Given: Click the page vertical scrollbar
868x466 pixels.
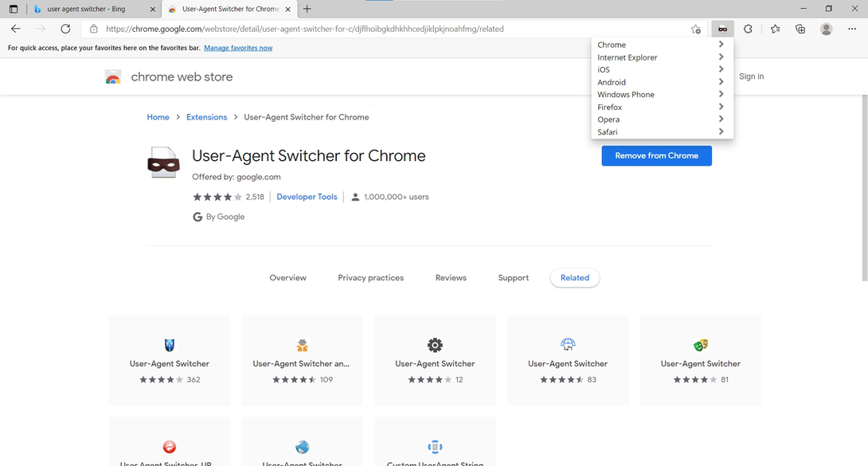Looking at the screenshot, I should (x=863, y=188).
